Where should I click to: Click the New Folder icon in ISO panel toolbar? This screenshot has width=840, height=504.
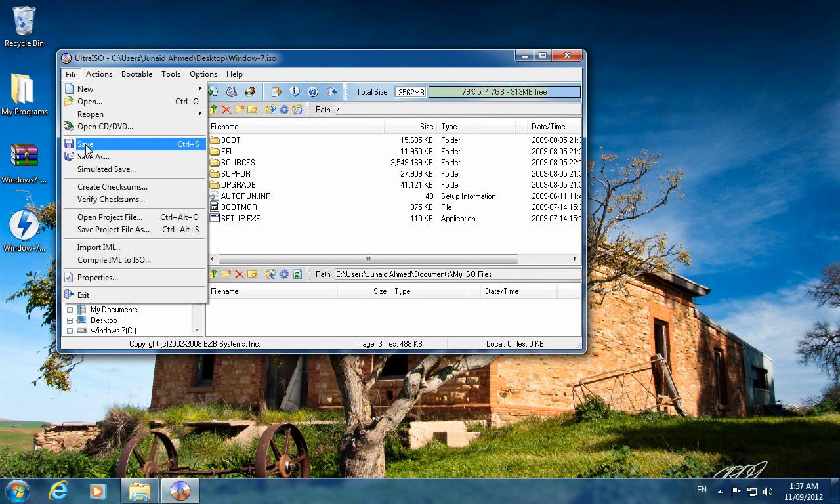tap(239, 110)
